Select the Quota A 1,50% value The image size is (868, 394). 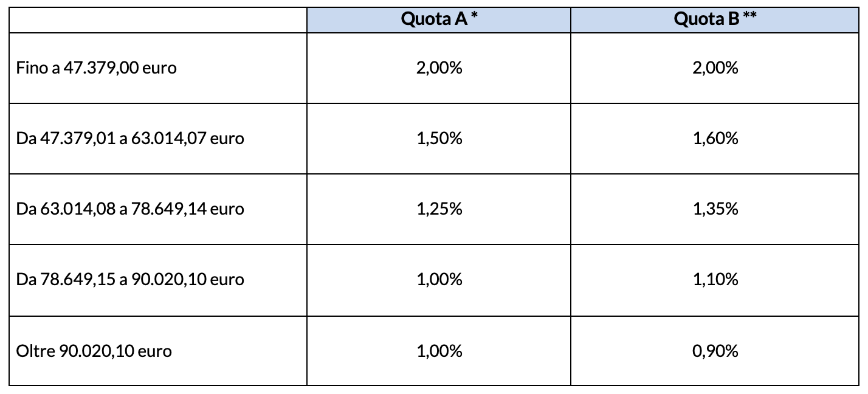[x=439, y=139]
